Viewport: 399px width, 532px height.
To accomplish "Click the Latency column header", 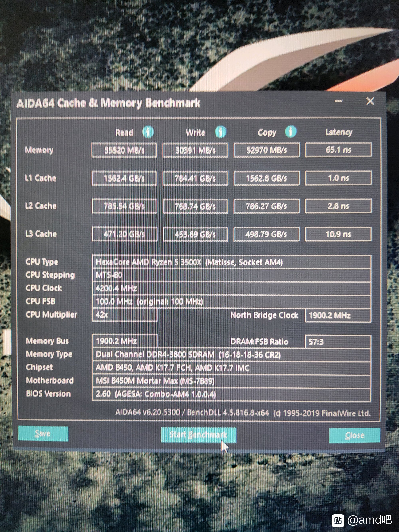I will point(339,132).
